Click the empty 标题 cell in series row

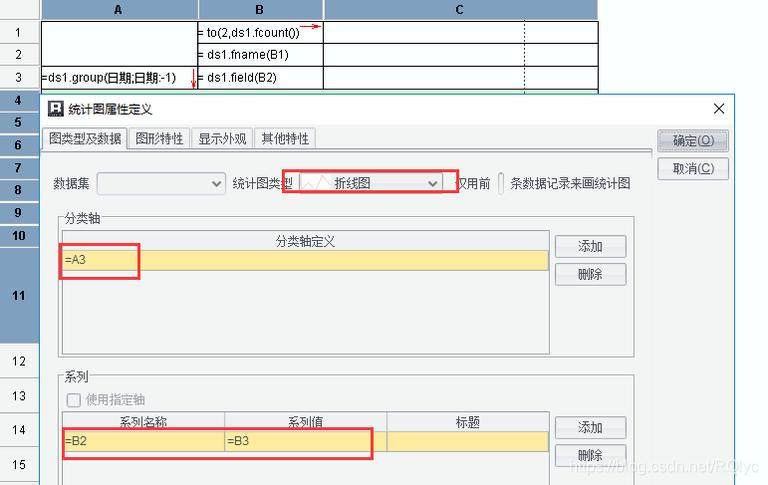pos(468,441)
